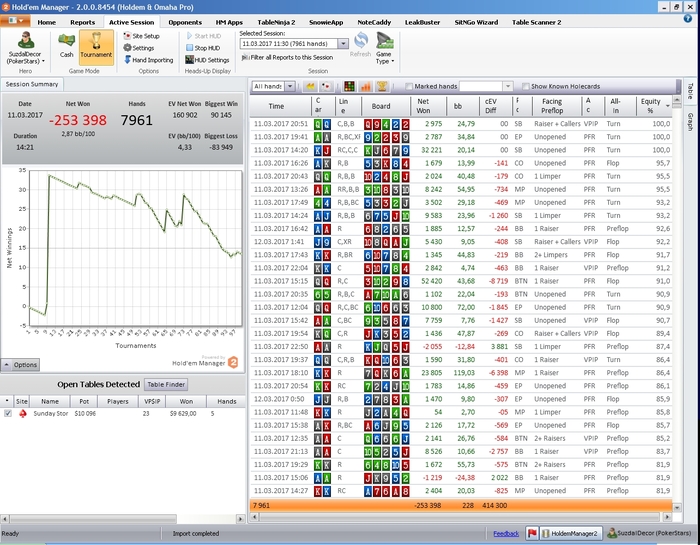700x545 pixels.
Task: Expand the graph Options panel
Action: (20, 365)
